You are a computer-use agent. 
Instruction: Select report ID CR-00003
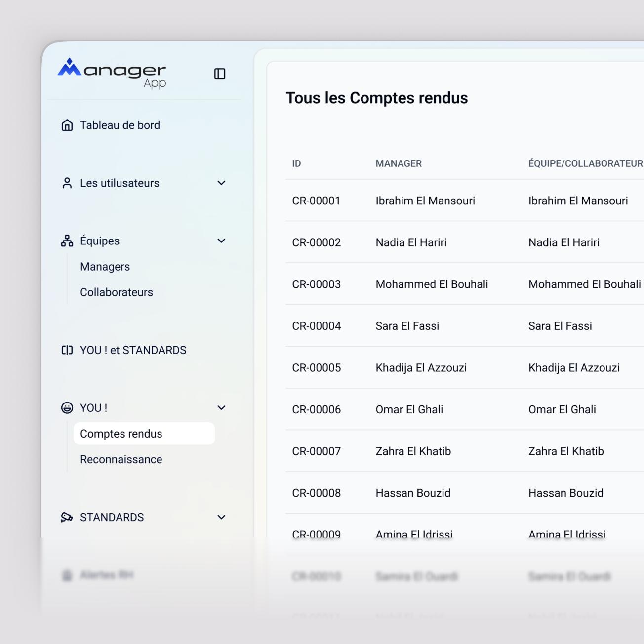[x=317, y=284]
